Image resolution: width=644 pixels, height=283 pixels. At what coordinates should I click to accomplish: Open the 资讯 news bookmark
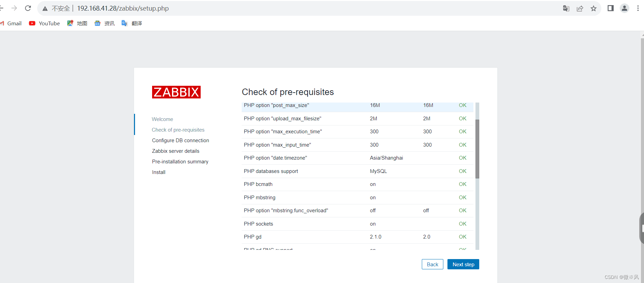click(x=105, y=23)
